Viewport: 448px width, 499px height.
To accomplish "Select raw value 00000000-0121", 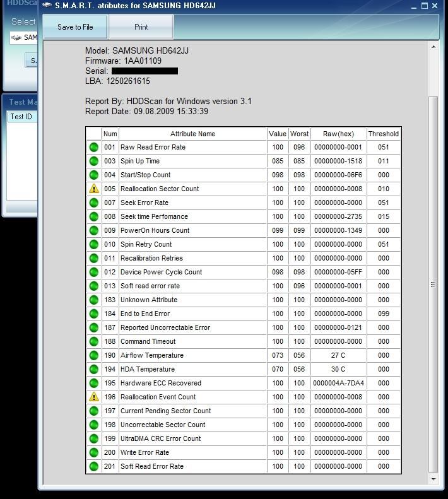I will [338, 327].
